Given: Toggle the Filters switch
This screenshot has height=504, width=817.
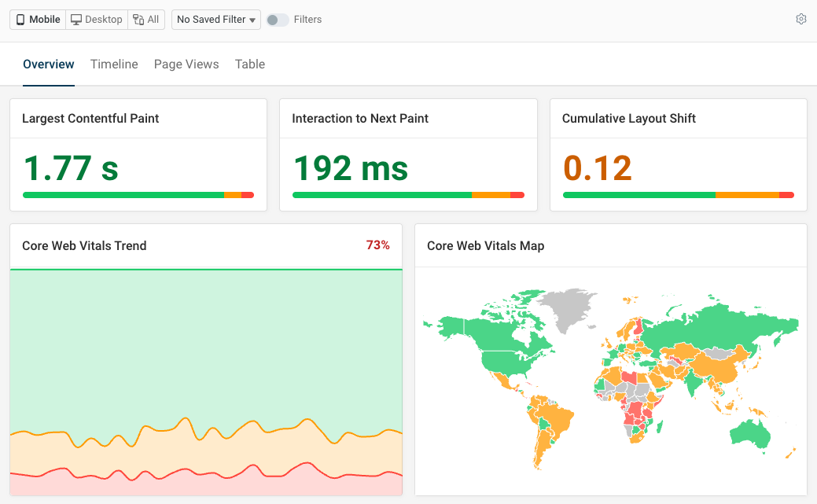Looking at the screenshot, I should [277, 20].
